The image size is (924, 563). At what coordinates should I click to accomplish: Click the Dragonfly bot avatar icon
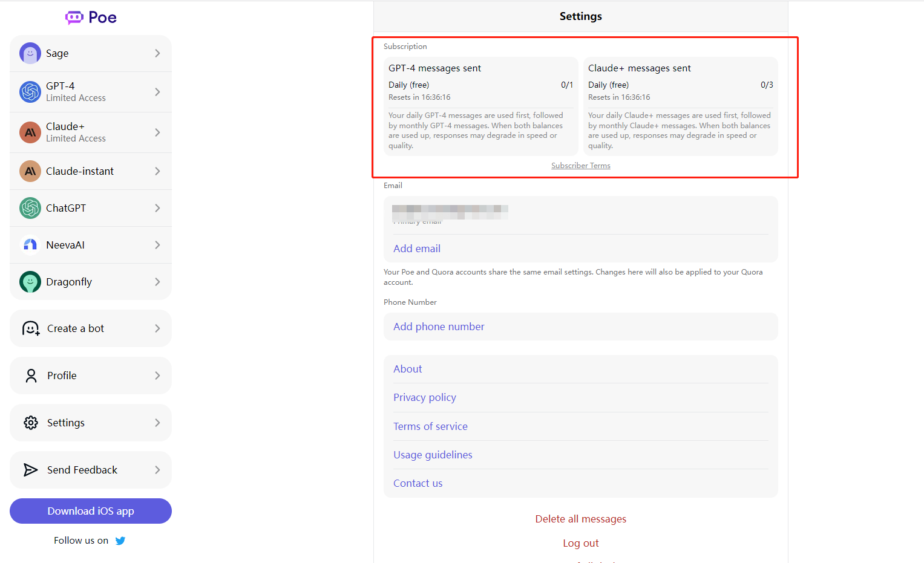tap(30, 282)
